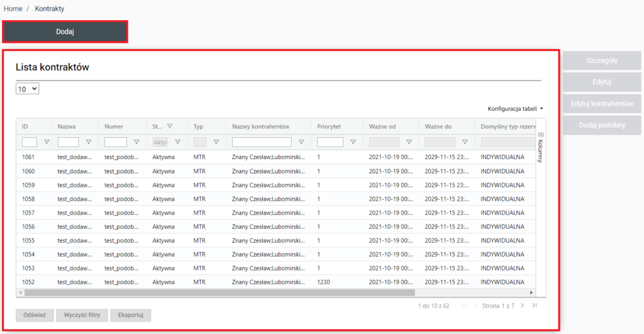Open the Ważne od filter funnel
Screen dimensions: 644x334
click(x=409, y=142)
